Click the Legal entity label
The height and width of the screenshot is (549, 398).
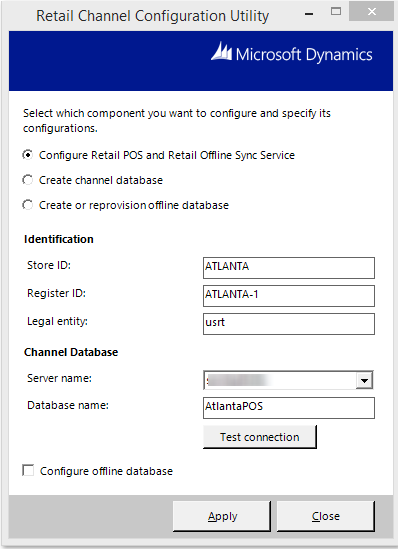57,321
